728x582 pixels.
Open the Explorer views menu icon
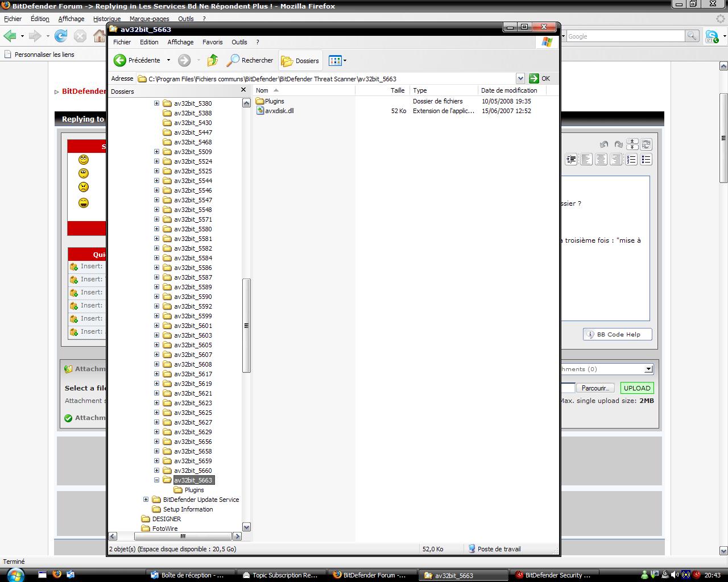pyautogui.click(x=337, y=60)
